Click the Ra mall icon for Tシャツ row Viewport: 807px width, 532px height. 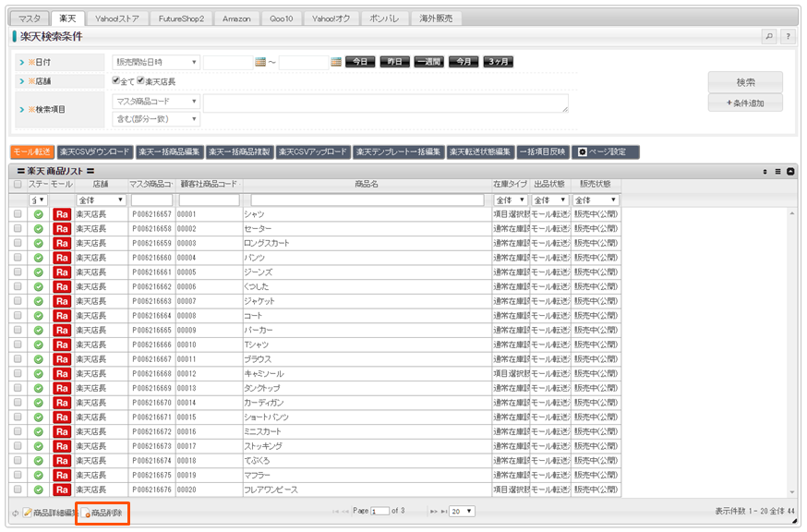click(62, 345)
